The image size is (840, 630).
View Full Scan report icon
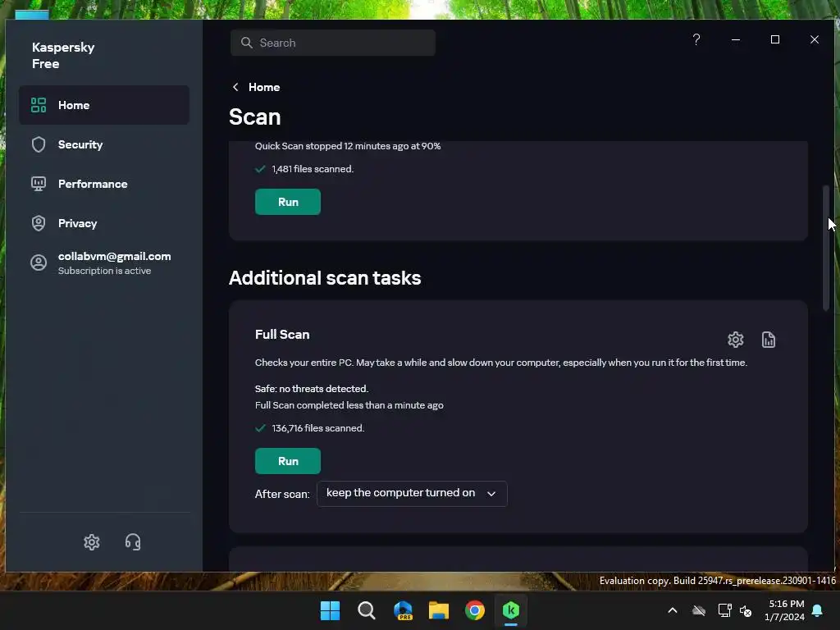768,340
